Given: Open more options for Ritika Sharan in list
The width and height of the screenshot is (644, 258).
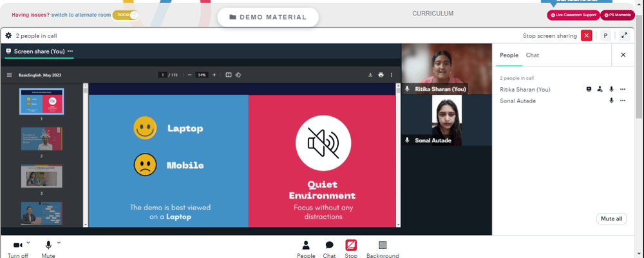Looking at the screenshot, I should tap(623, 89).
